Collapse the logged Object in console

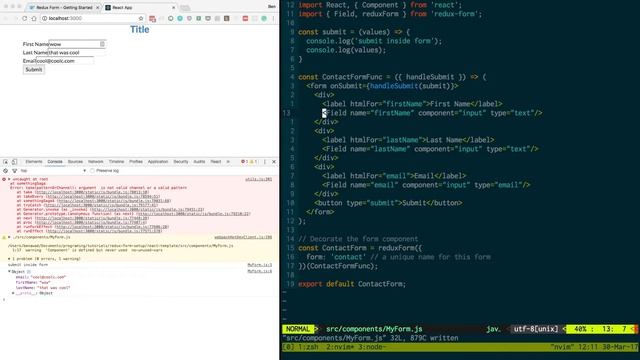[9, 271]
